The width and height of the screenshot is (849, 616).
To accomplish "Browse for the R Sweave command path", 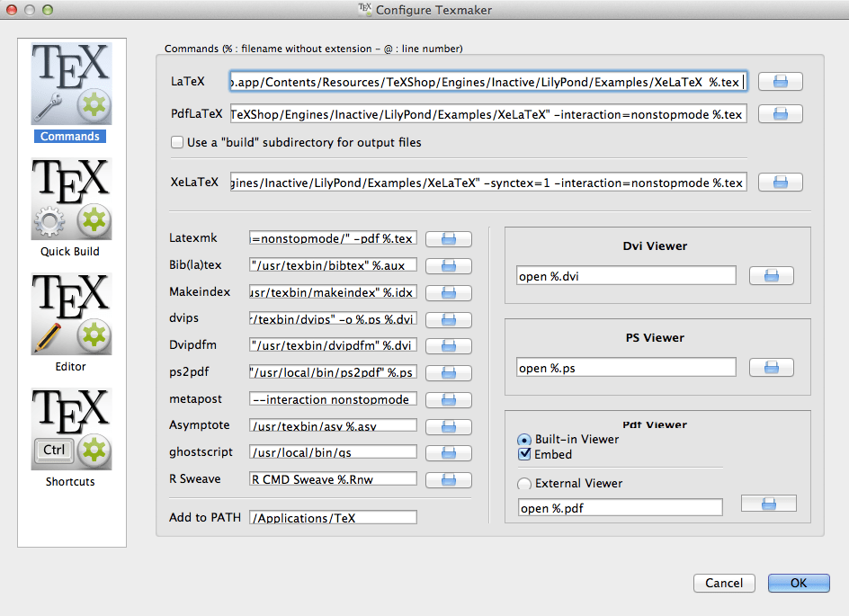I will tap(448, 480).
